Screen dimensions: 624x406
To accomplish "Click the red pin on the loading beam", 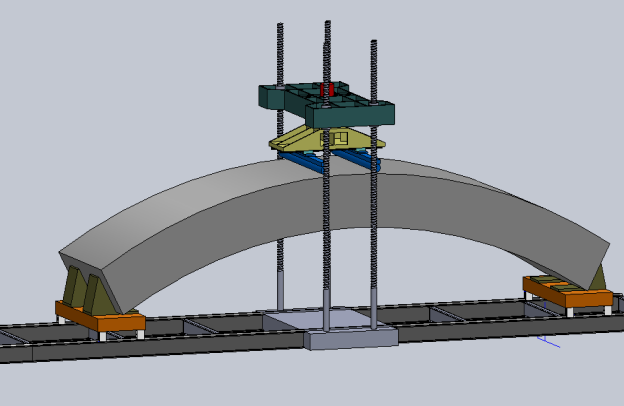I will [325, 90].
